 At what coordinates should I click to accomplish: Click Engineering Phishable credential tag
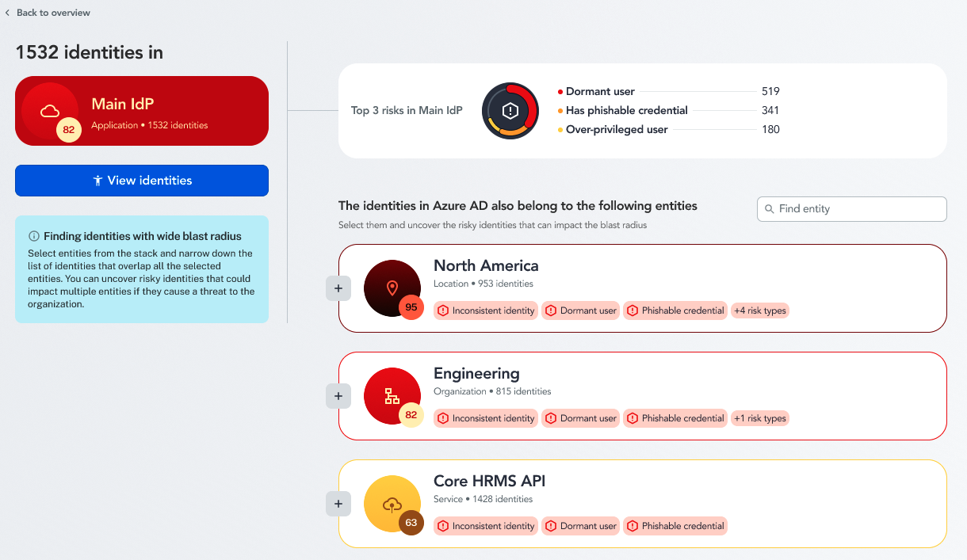coord(676,418)
